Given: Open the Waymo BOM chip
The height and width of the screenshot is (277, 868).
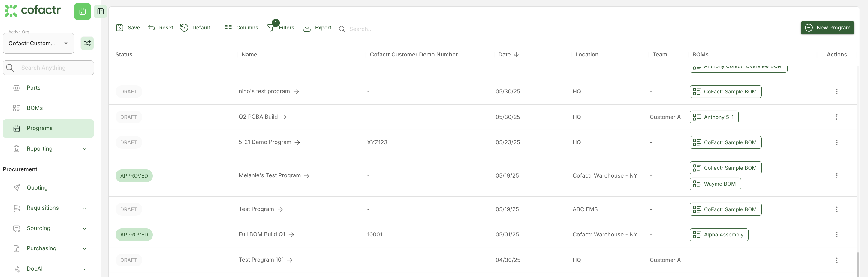Looking at the screenshot, I should point(715,184).
